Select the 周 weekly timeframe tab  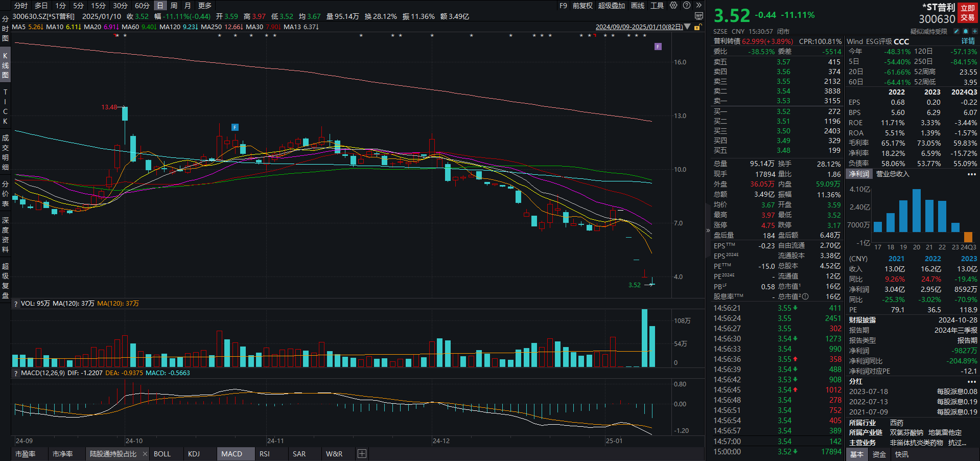tap(174, 6)
